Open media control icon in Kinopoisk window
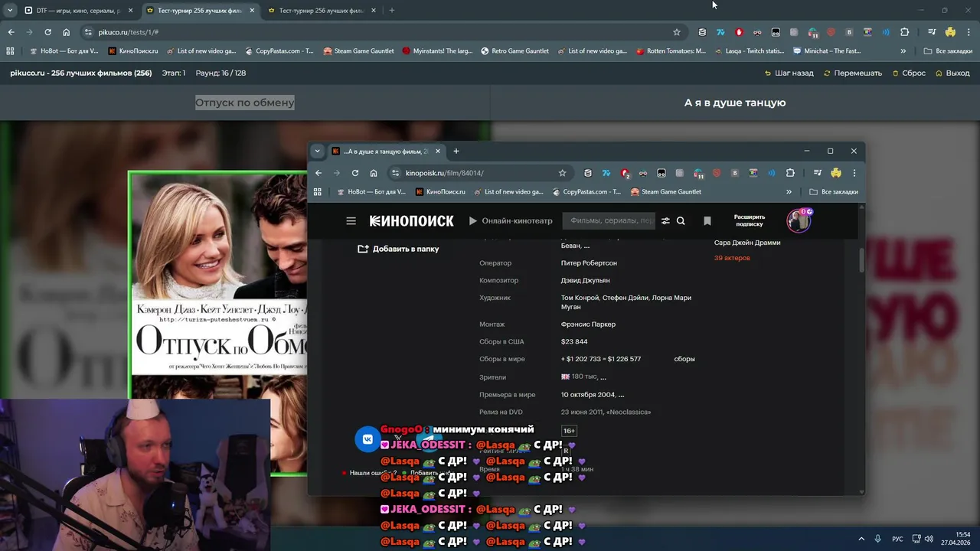This screenshot has width=980, height=551. pyautogui.click(x=818, y=173)
